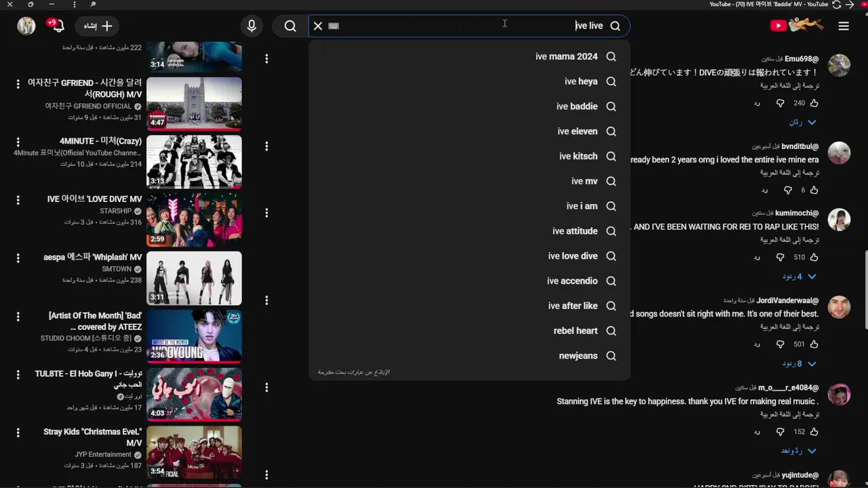Click the round search button beside search box

pos(290,26)
